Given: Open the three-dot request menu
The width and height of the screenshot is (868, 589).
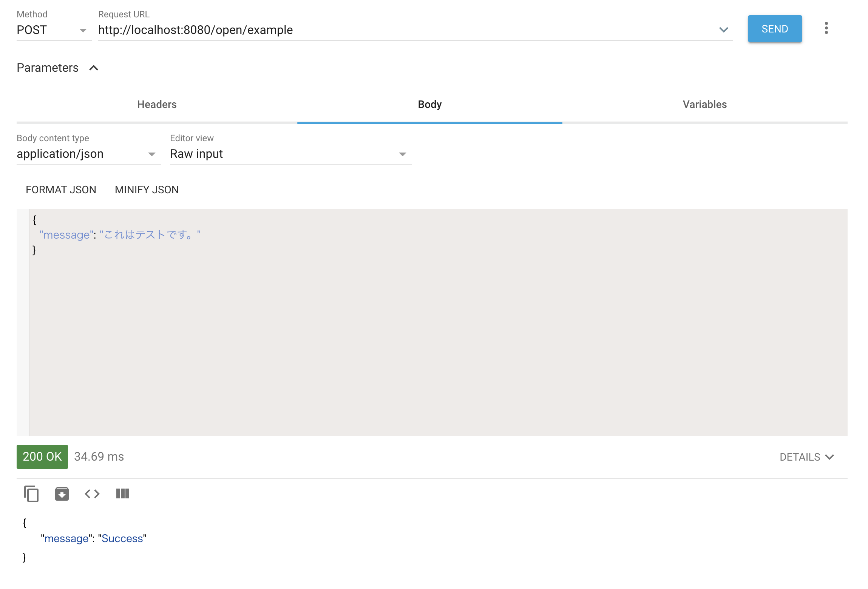Looking at the screenshot, I should [826, 28].
